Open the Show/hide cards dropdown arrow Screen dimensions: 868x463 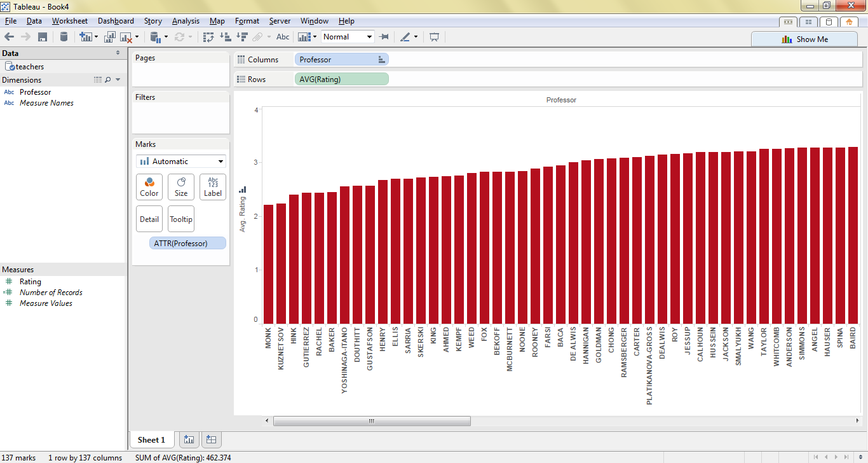pyautogui.click(x=315, y=37)
